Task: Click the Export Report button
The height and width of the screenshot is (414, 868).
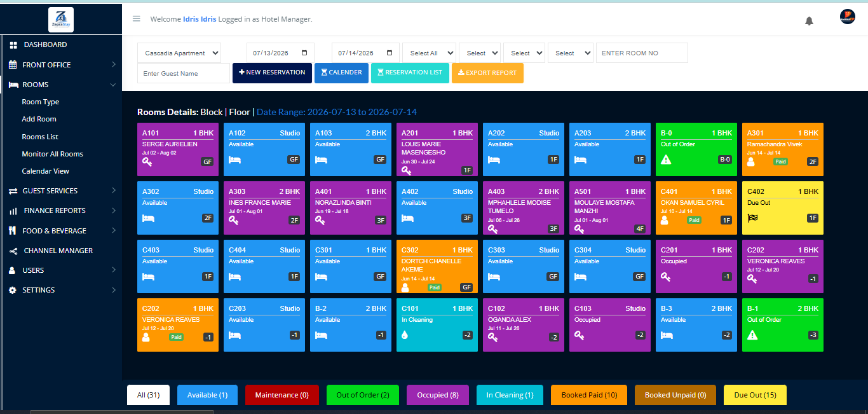Action: [x=487, y=72]
